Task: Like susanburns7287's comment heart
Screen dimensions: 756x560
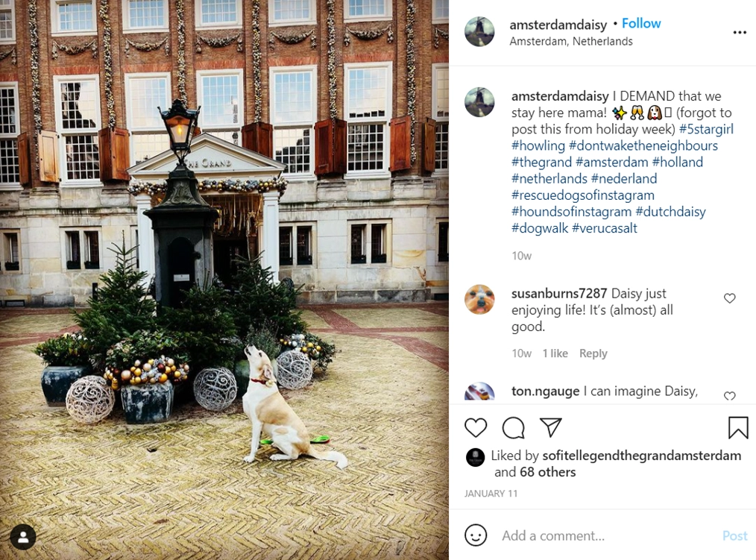Action: 729,298
